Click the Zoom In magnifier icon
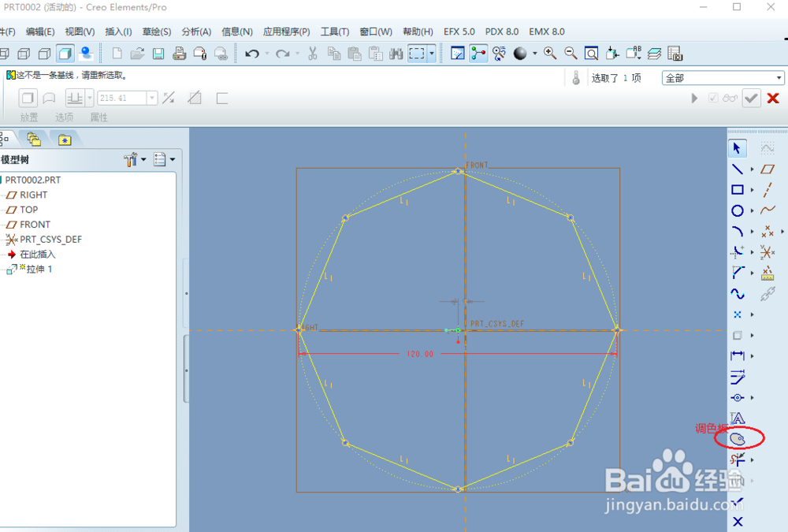788x532 pixels. [x=550, y=54]
